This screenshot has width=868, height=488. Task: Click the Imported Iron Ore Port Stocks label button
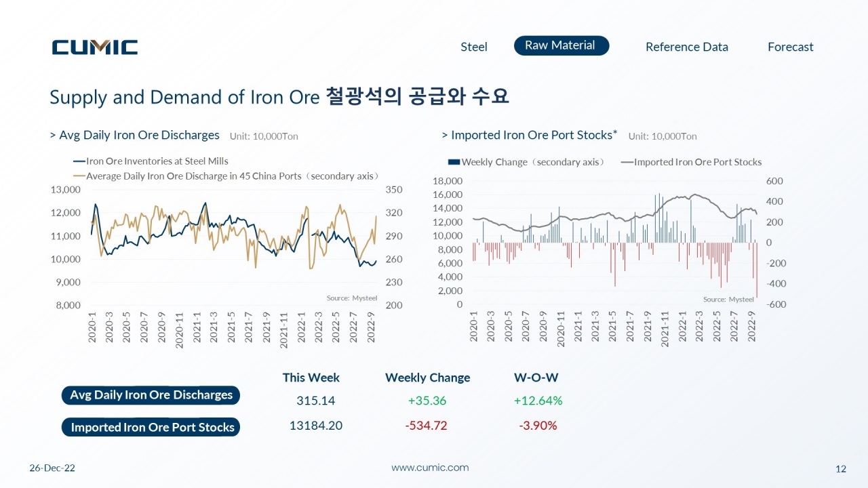tap(151, 427)
